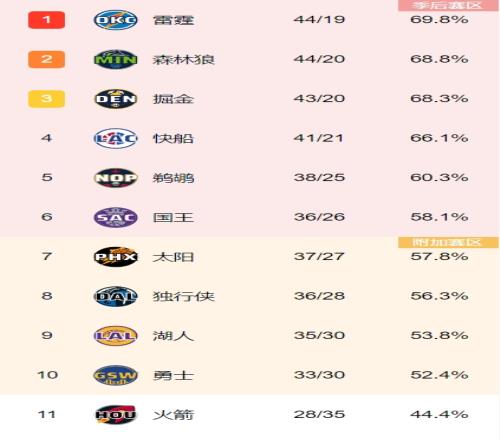Open the LAL Lakers team logo

(x=115, y=336)
